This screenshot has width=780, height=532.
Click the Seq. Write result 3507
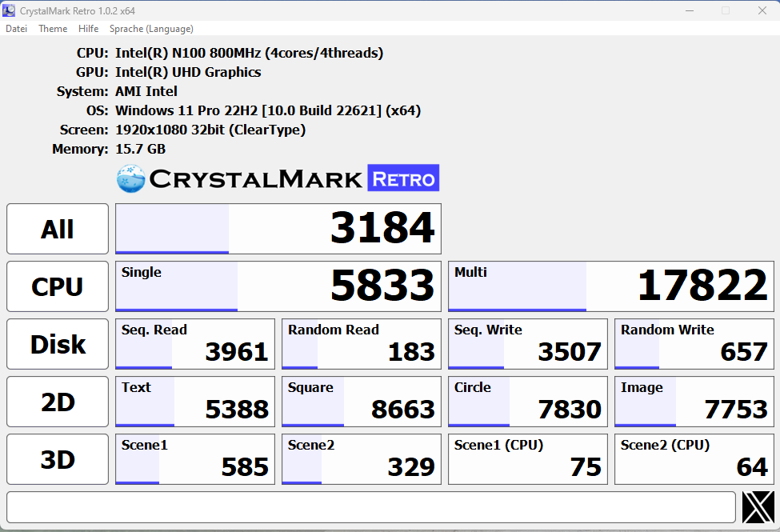click(x=528, y=344)
